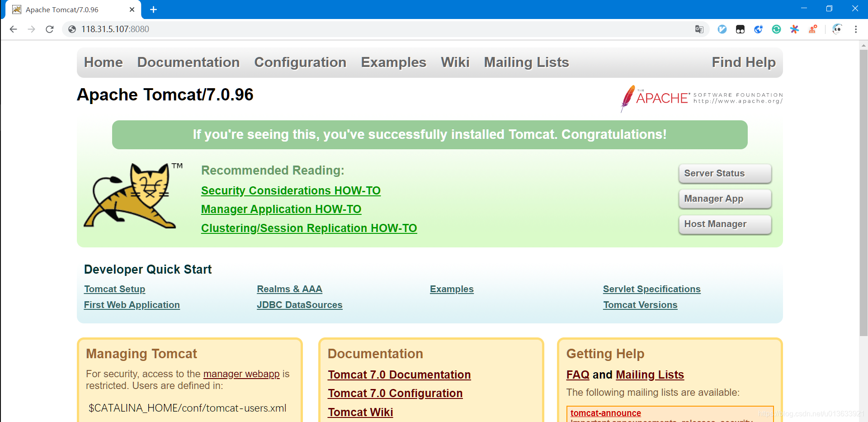Viewport: 868px width, 422px height.
Task: Open the orange-purple asterisk extension icon
Action: tap(794, 29)
